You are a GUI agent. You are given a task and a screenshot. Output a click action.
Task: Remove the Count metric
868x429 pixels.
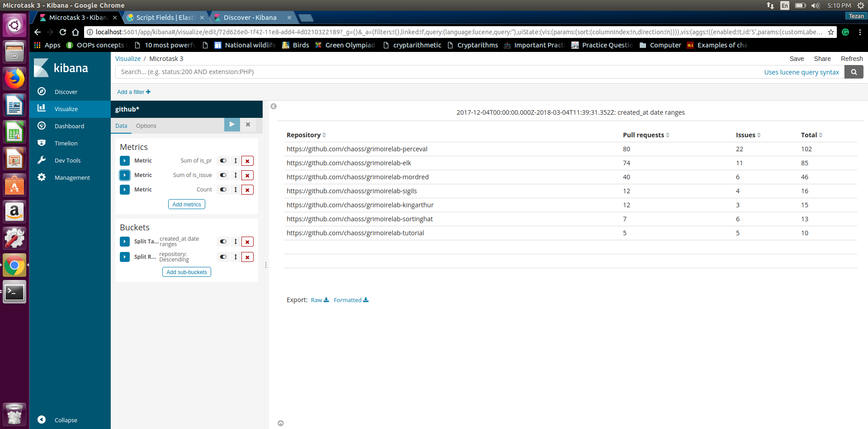pyautogui.click(x=247, y=190)
